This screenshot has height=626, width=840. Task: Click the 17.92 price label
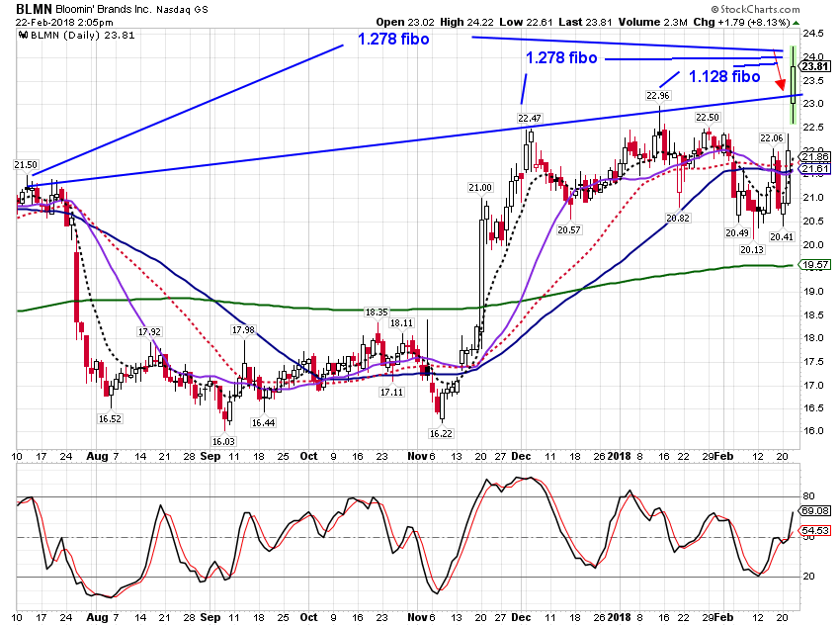click(149, 331)
